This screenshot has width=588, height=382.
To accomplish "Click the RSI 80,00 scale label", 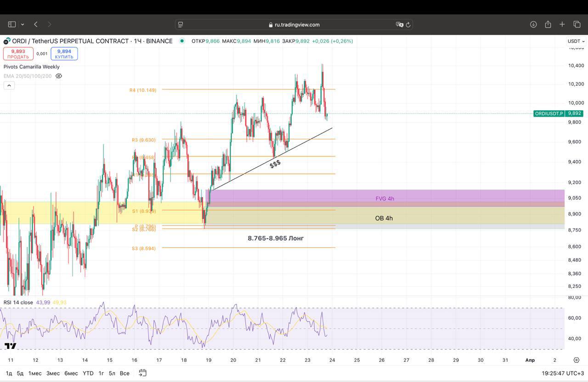I will [575, 297].
